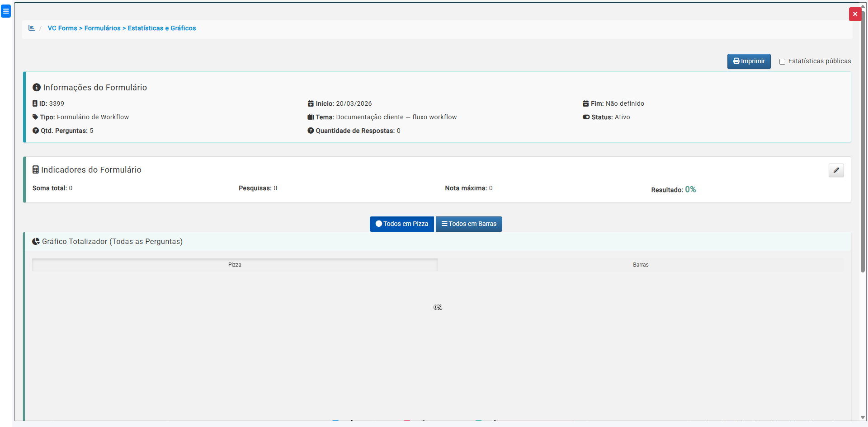Click the calendar icon next to Início
Viewport: 868px width, 427px height.
[311, 103]
